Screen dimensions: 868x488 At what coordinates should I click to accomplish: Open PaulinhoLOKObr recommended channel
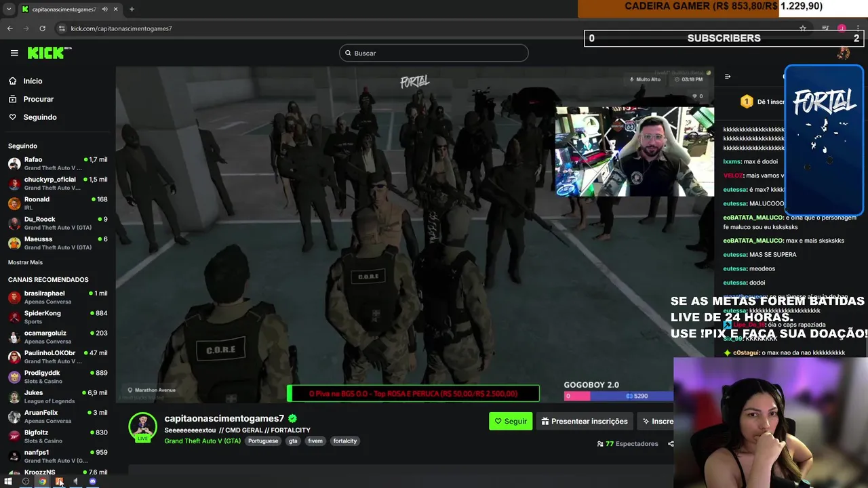point(58,357)
